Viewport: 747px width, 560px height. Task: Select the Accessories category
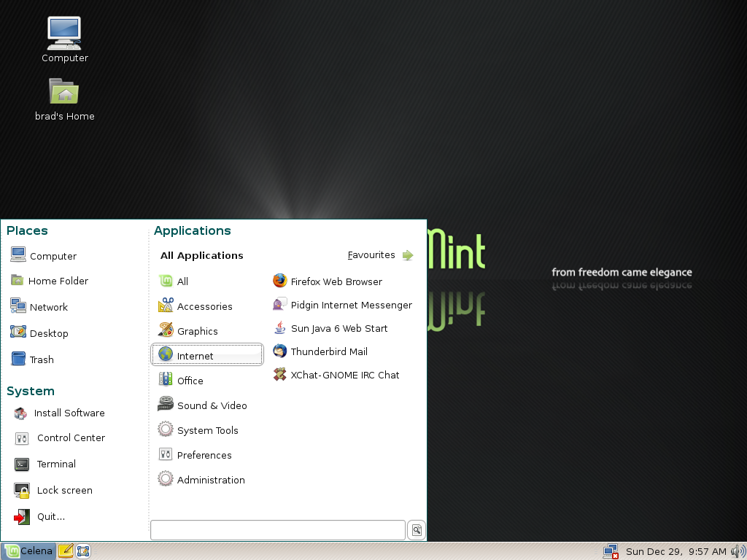point(206,306)
